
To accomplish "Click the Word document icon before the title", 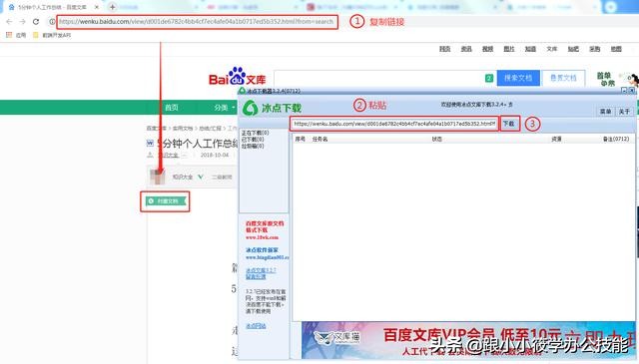I will (150, 144).
